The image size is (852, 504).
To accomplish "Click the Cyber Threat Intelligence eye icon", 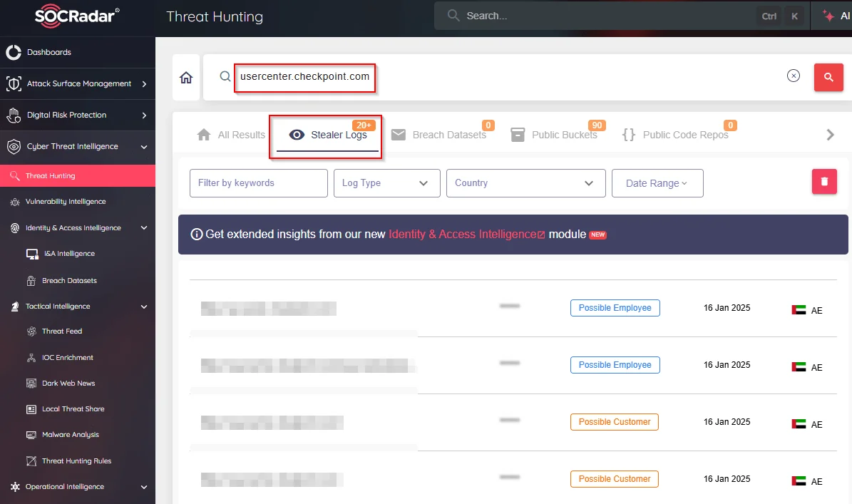I will click(14, 147).
